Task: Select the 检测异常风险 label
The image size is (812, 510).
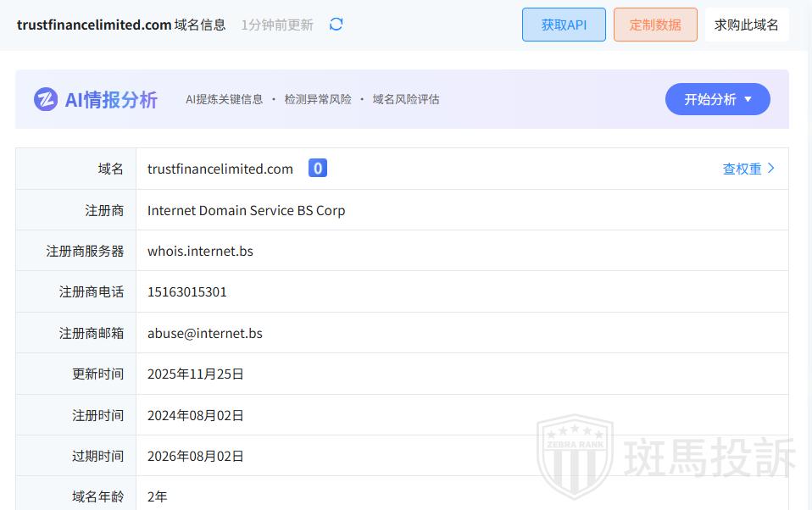Action: (318, 99)
